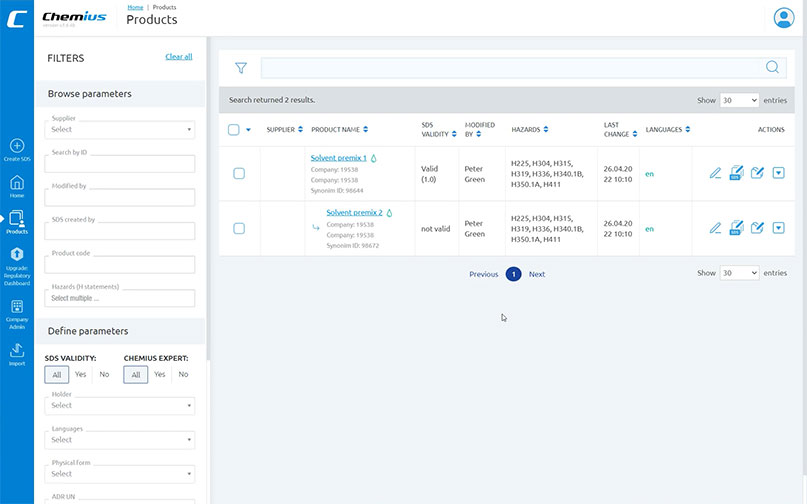Viewport: 807px width, 504px height.
Task: Toggle the select-all checkbox in table header
Action: (x=234, y=129)
